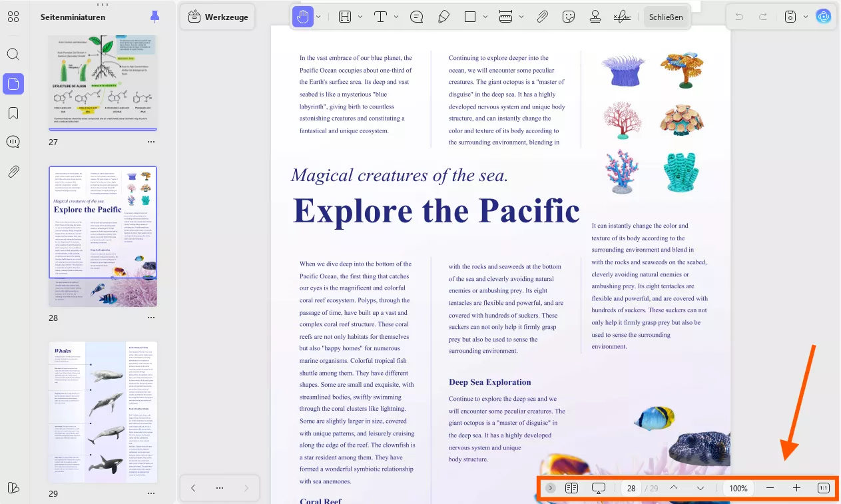Screen dimensions: 841x504
Task: Click the Explore the Pacific heading
Action: (436, 211)
